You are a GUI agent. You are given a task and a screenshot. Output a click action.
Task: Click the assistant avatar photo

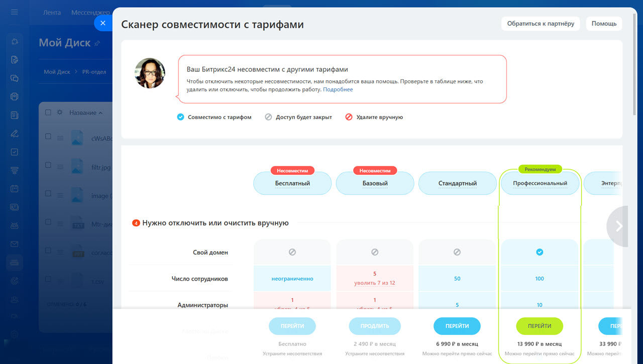(x=150, y=73)
